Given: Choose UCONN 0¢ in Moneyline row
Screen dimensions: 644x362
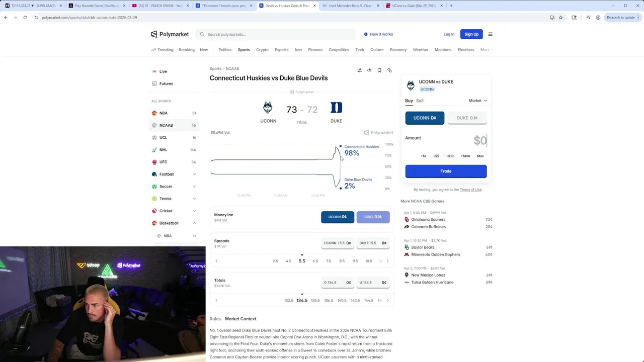Looking at the screenshot, I should click(337, 217).
